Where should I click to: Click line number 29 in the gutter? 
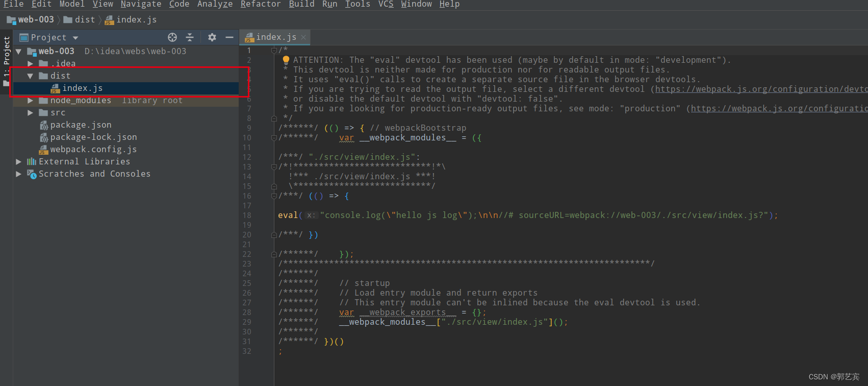pos(247,322)
